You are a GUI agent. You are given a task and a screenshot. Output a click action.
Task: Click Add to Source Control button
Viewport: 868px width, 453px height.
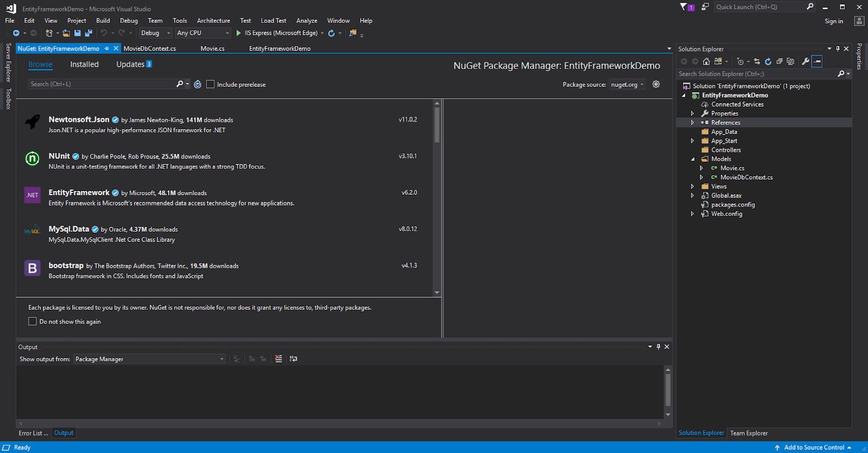tap(814, 448)
